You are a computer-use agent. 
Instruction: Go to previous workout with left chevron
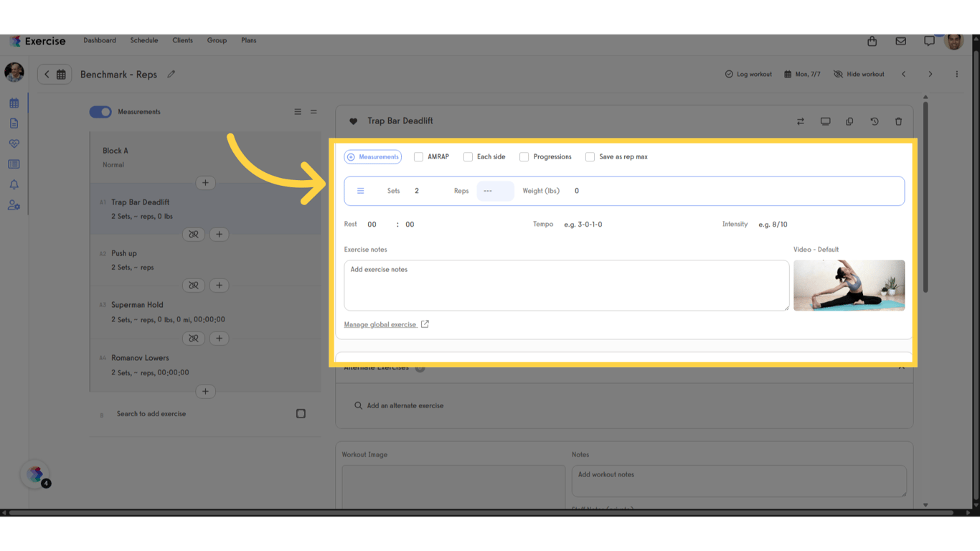click(904, 75)
